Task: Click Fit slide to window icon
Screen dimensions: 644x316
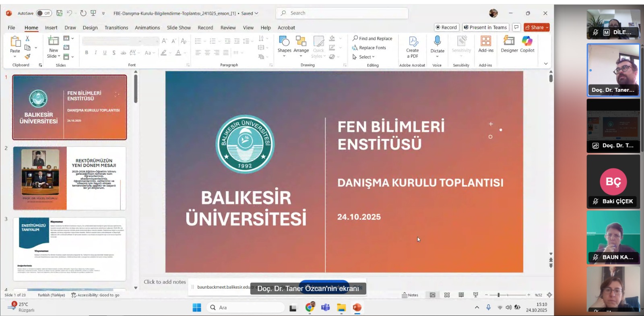Action: 549,295
